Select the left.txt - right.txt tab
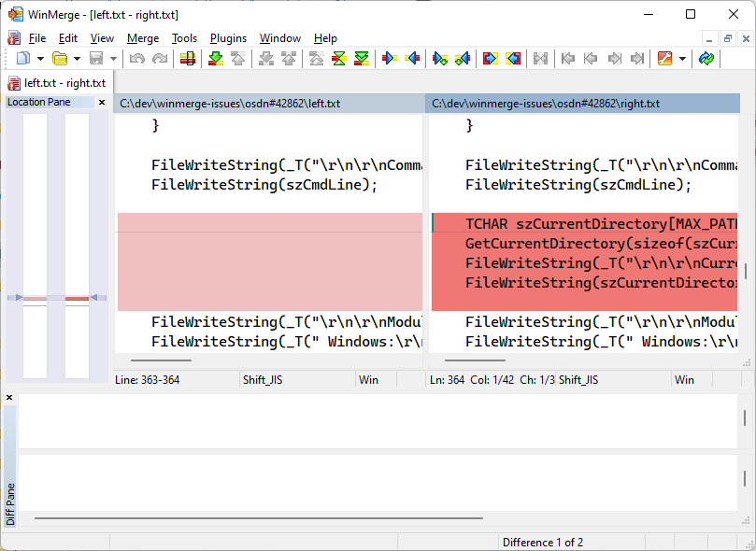Image resolution: width=756 pixels, height=551 pixels. [56, 83]
